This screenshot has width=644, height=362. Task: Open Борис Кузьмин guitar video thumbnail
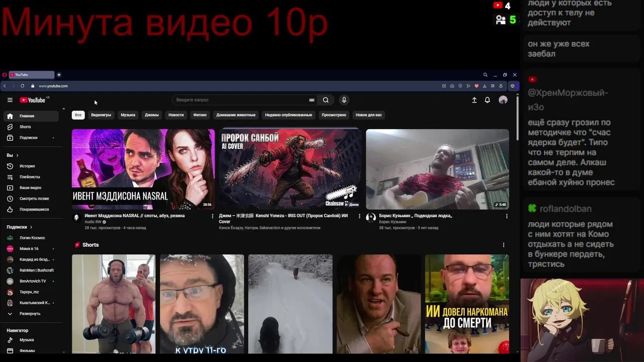coord(437,169)
